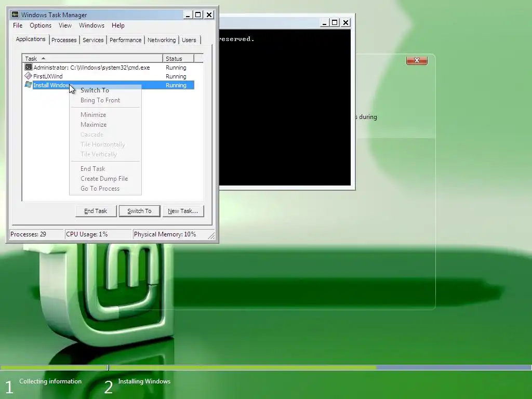
Task: Switch to the Users tab
Action: pos(189,40)
